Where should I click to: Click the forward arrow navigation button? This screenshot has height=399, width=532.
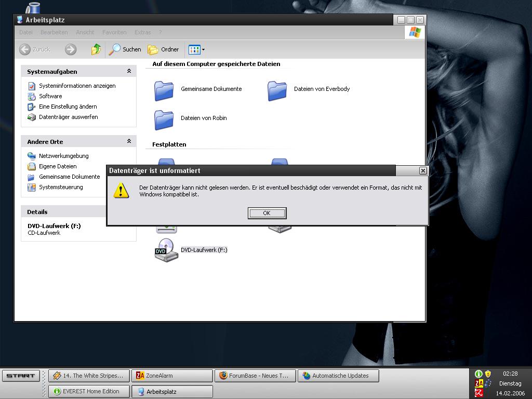[71, 49]
